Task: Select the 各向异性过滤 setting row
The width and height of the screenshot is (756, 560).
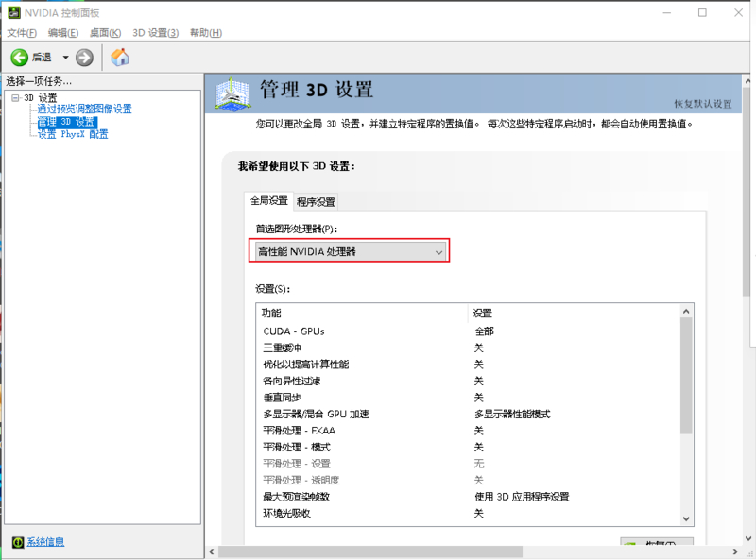Action: click(x=468, y=382)
